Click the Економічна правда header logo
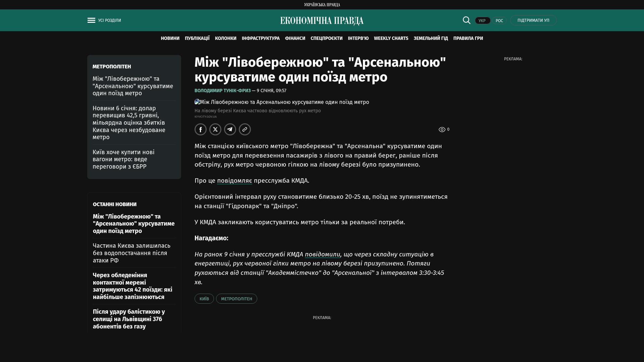The width and height of the screenshot is (644, 362). [322, 21]
